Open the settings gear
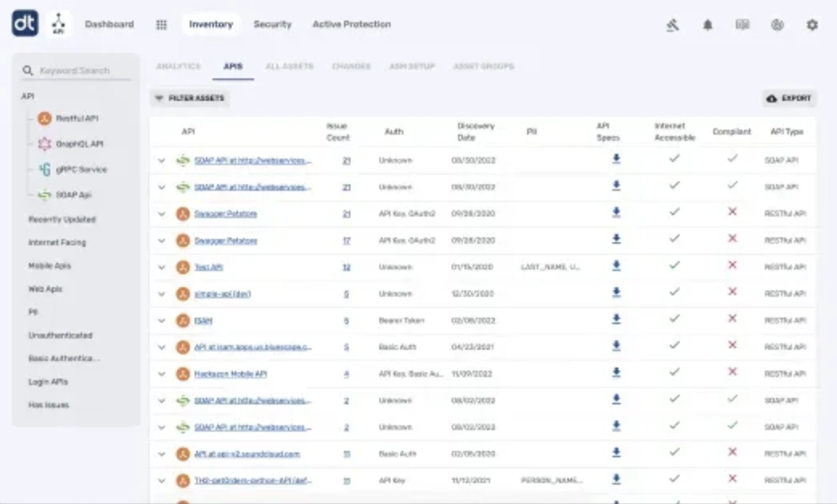 812,25
